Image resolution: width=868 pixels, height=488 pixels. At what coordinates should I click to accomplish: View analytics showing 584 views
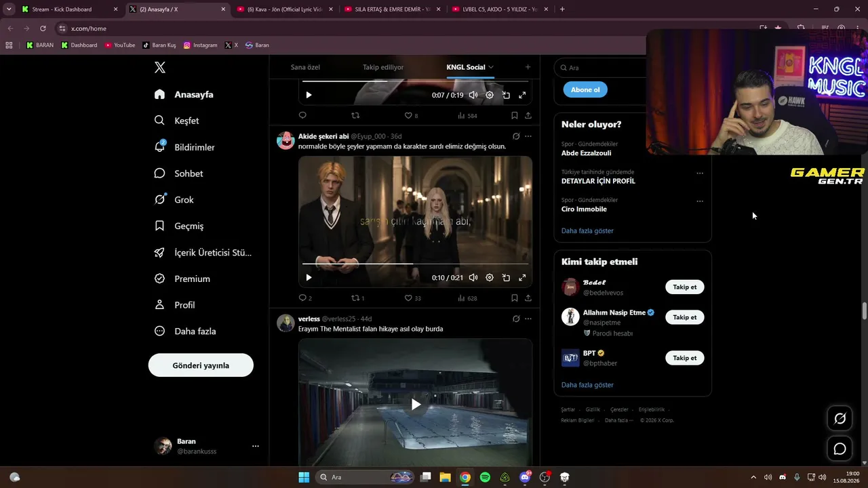(467, 116)
